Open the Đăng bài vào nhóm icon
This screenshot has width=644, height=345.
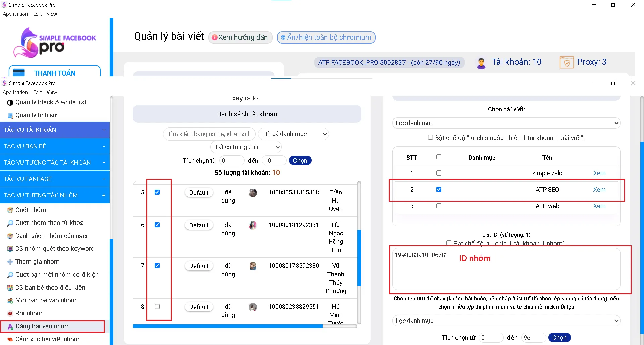pos(10,327)
